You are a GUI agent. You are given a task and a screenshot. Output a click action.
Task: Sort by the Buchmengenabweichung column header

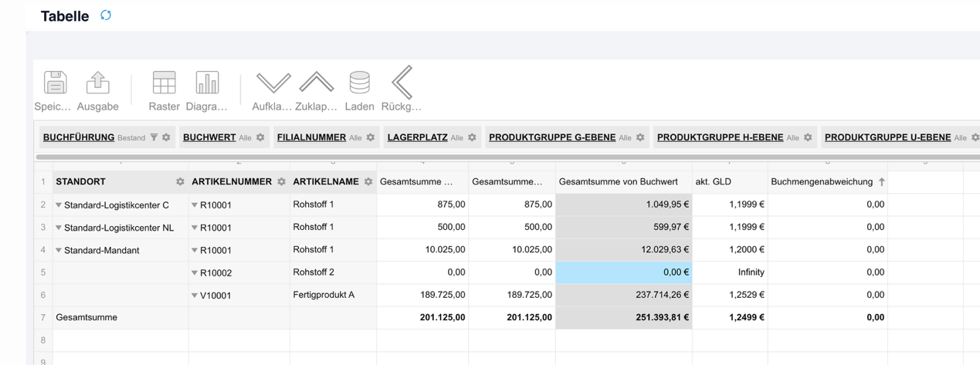[x=822, y=182]
